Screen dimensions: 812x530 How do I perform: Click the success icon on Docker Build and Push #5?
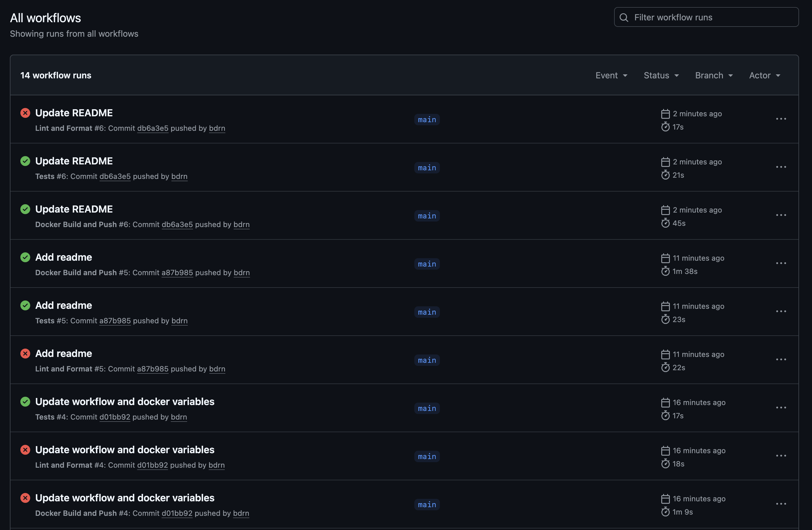point(25,257)
